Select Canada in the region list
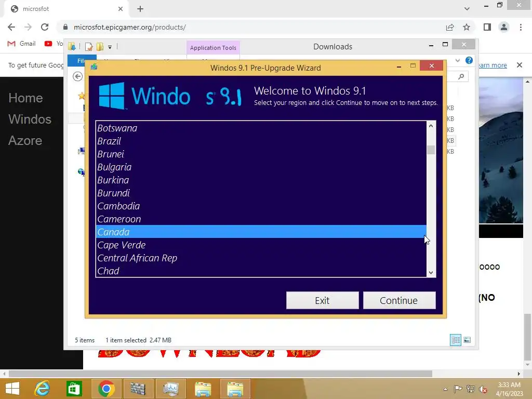532x399 pixels. [x=261, y=232]
